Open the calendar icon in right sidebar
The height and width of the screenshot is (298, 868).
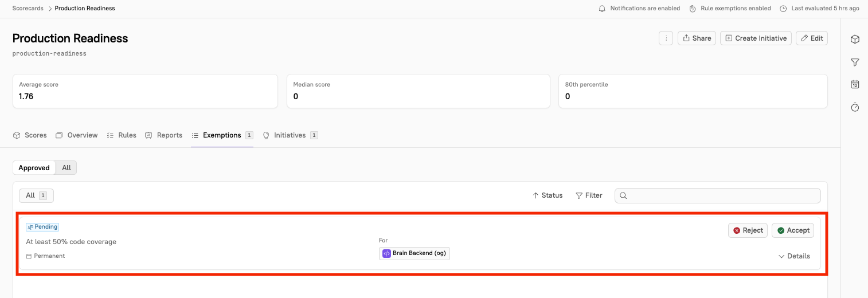coord(855,84)
